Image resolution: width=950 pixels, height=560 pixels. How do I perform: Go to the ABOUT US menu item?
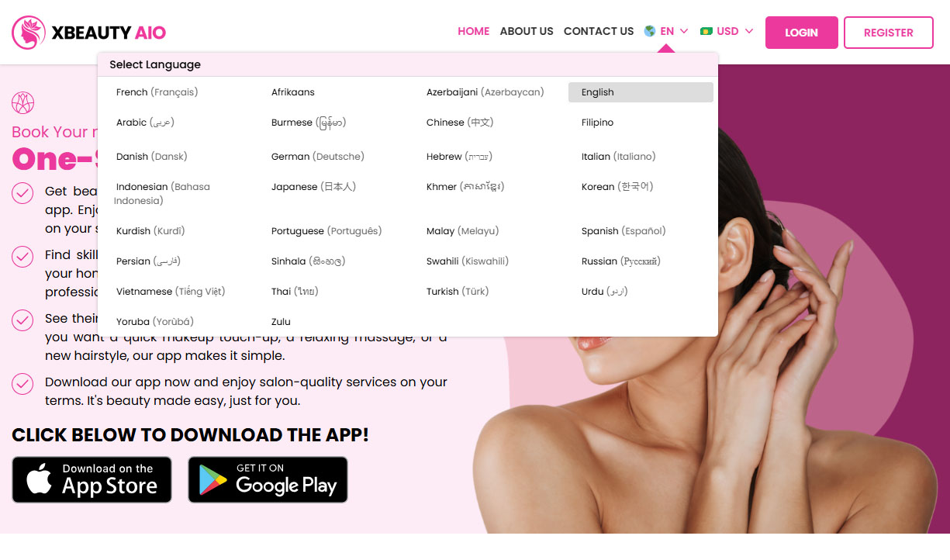coord(527,31)
